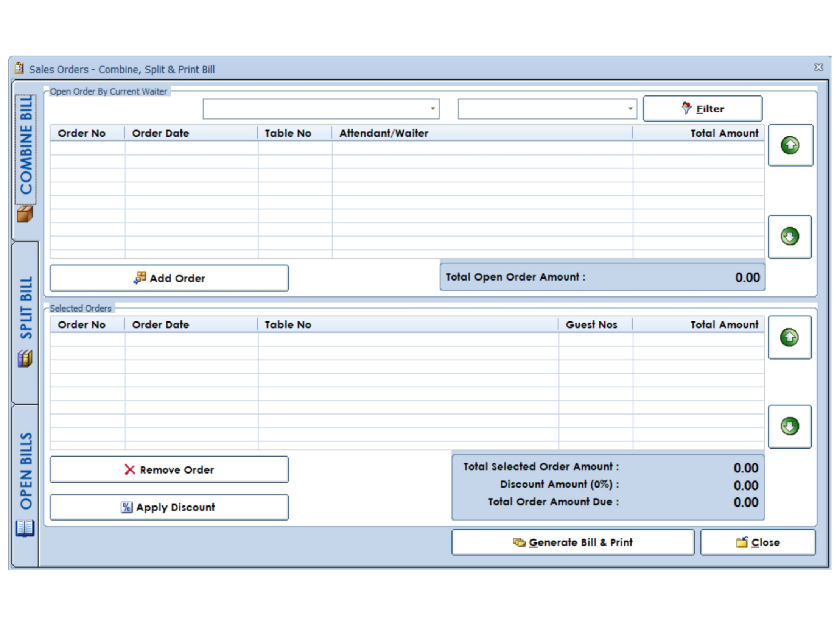Screen dimensions: 840x625
Task: Click the clipboard icon in the title bar
Action: click(x=19, y=68)
